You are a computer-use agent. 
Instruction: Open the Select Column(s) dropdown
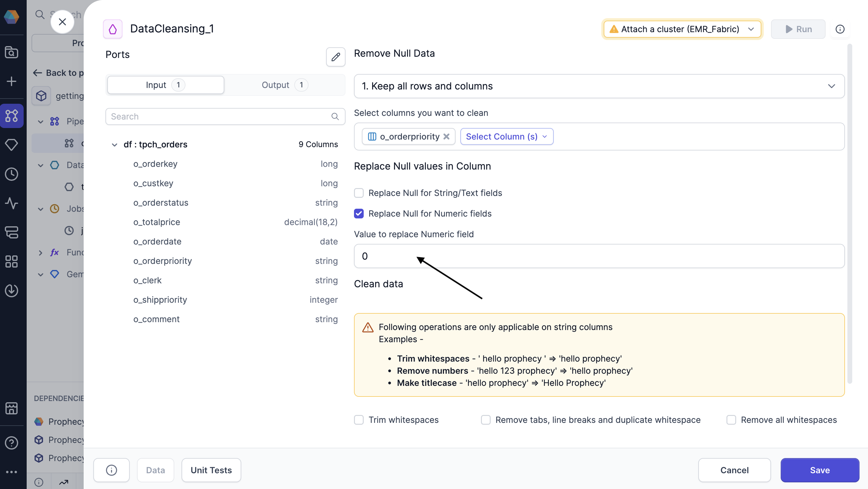coord(506,137)
